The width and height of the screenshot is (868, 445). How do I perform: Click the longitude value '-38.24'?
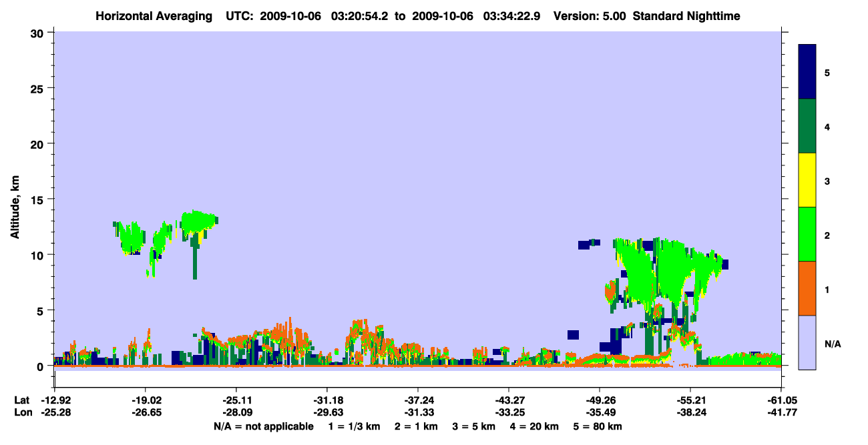(690, 412)
